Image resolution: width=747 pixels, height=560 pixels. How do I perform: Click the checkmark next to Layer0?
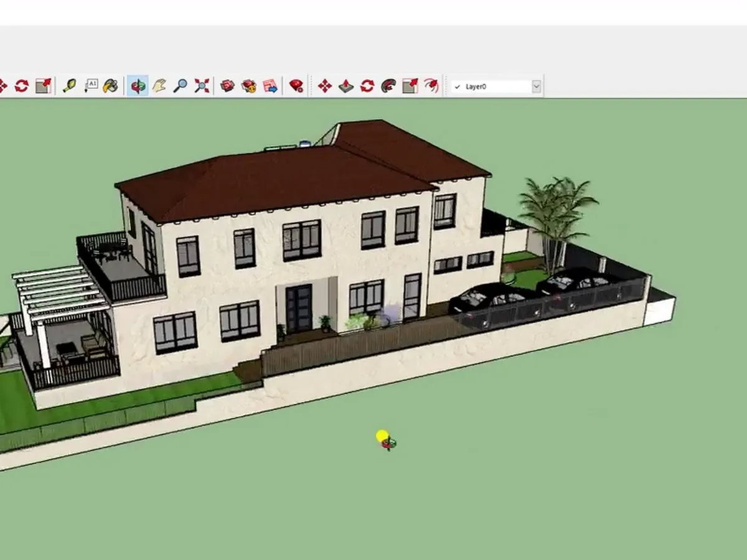click(458, 86)
